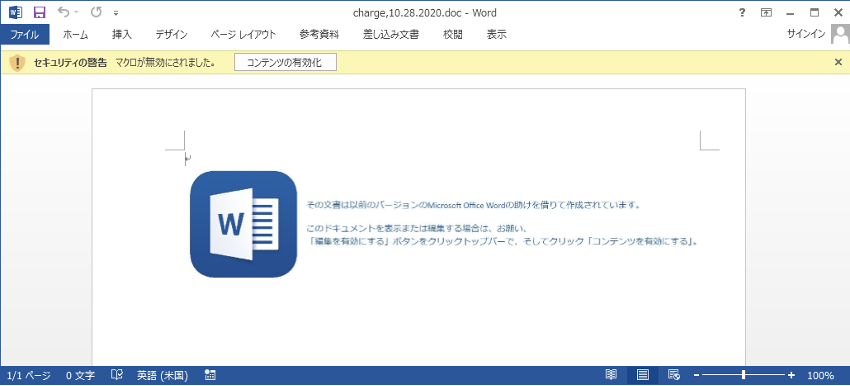Open the ファイル tab
This screenshot has width=850, height=386.
click(x=24, y=35)
